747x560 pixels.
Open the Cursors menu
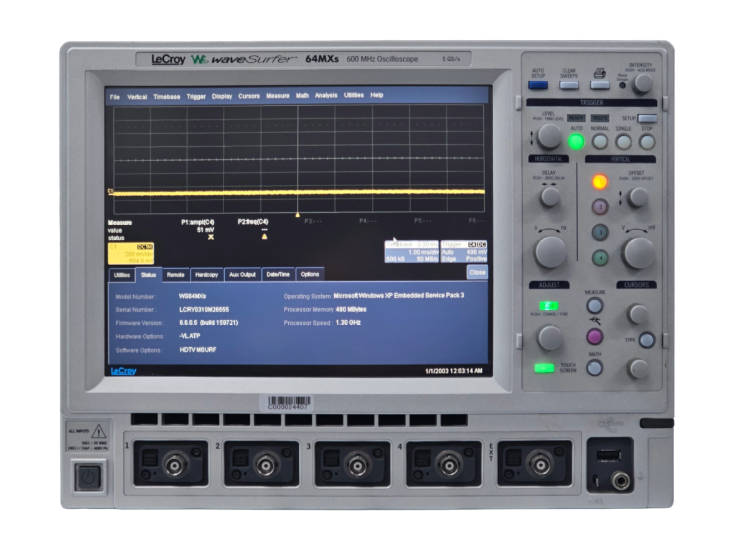(x=249, y=96)
